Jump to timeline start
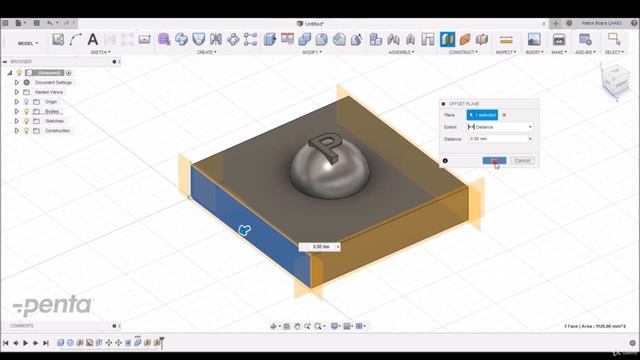Image resolution: width=640 pixels, height=360 pixels. [x=6, y=343]
